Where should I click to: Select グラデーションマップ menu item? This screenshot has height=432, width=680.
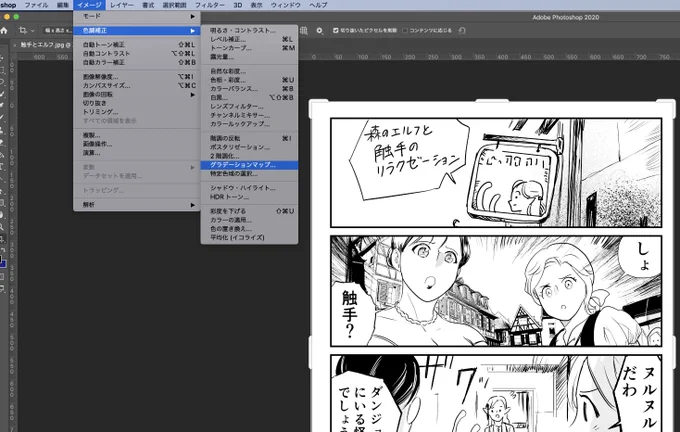click(x=249, y=165)
